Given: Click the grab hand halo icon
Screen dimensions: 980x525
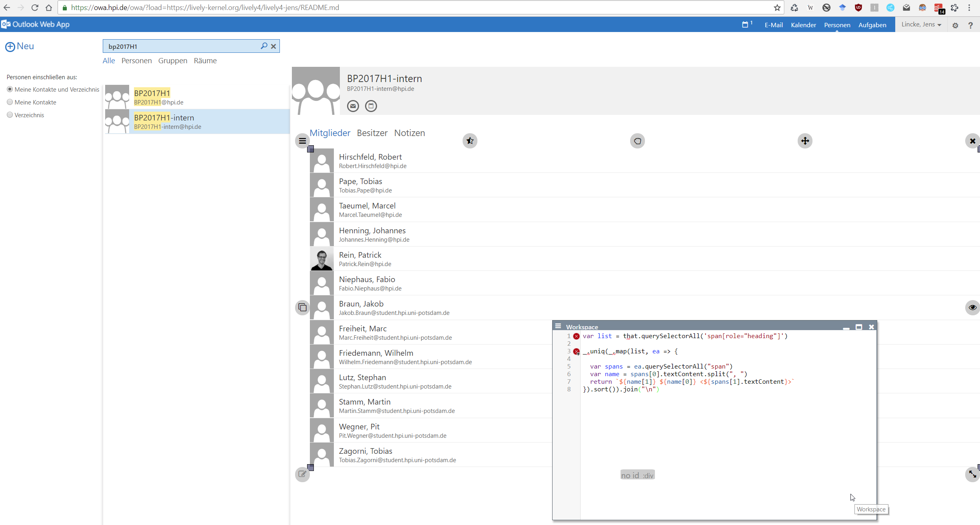Looking at the screenshot, I should pyautogui.click(x=637, y=141).
